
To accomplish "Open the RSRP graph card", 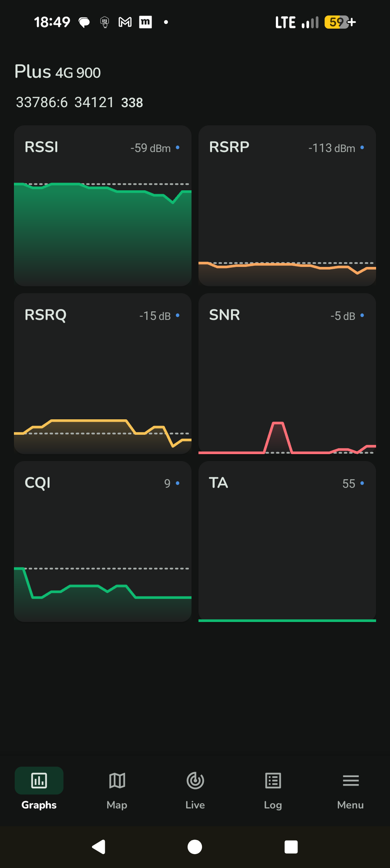I will coord(287,205).
